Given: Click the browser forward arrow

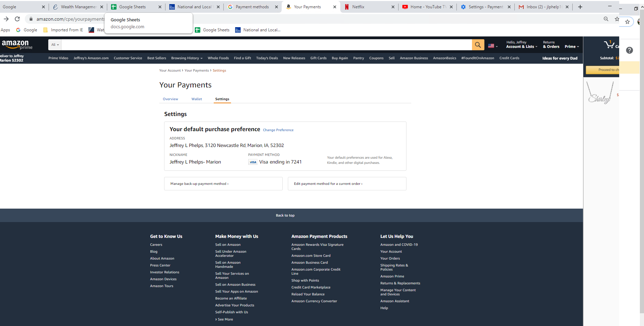Looking at the screenshot, I should click(6, 19).
